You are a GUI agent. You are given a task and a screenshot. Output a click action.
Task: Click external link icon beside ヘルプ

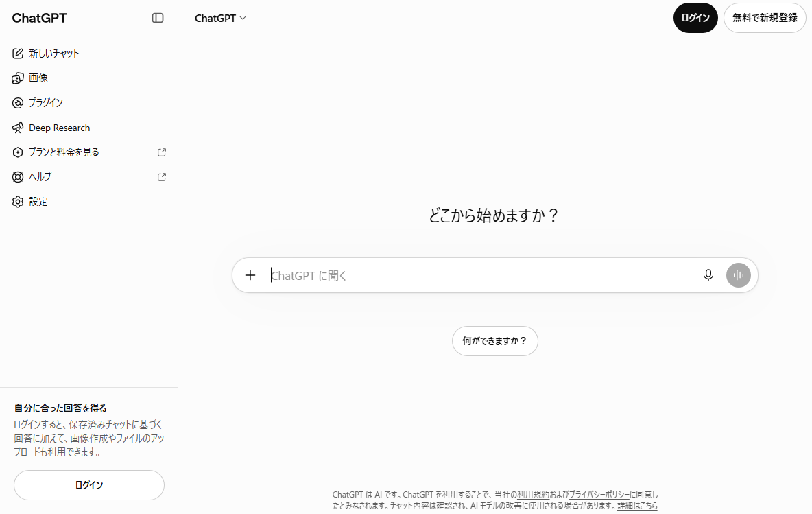pyautogui.click(x=162, y=177)
